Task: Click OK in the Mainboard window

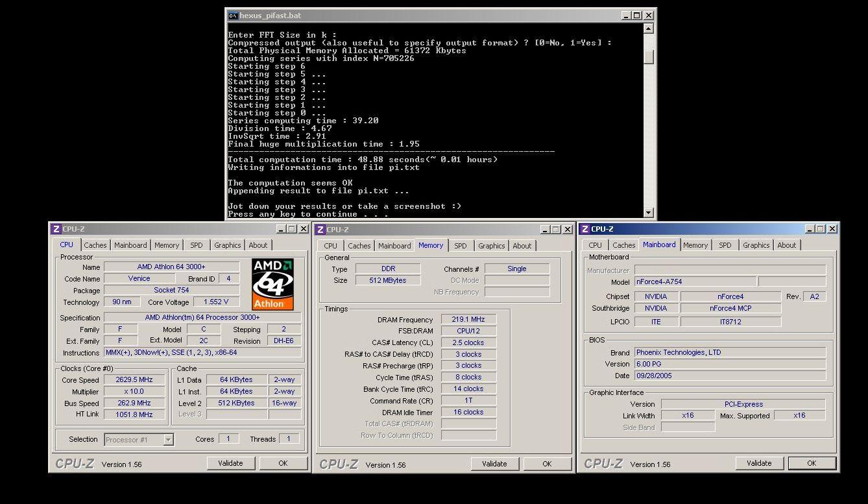Action: [812, 463]
